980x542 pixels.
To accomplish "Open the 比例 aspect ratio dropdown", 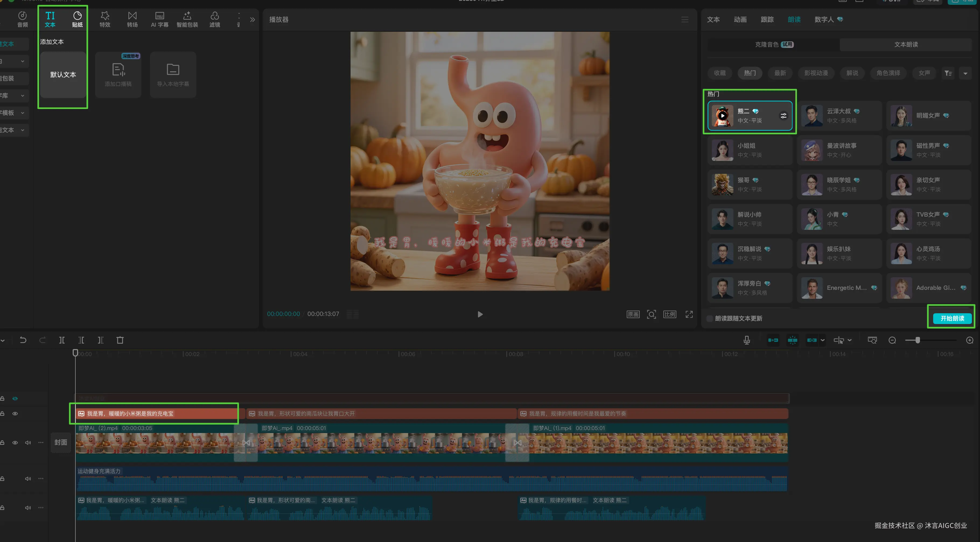I will 670,314.
